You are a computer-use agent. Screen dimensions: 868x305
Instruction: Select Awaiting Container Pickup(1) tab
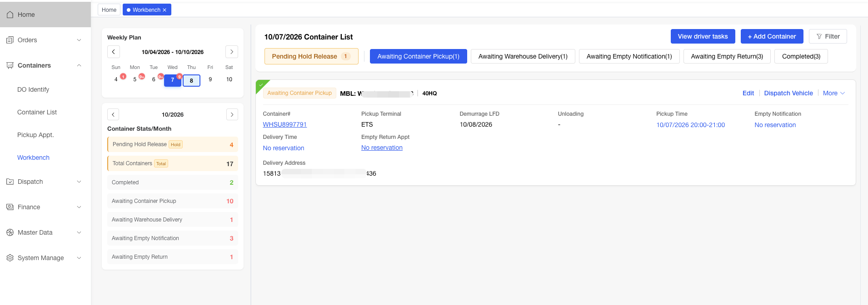click(x=419, y=56)
